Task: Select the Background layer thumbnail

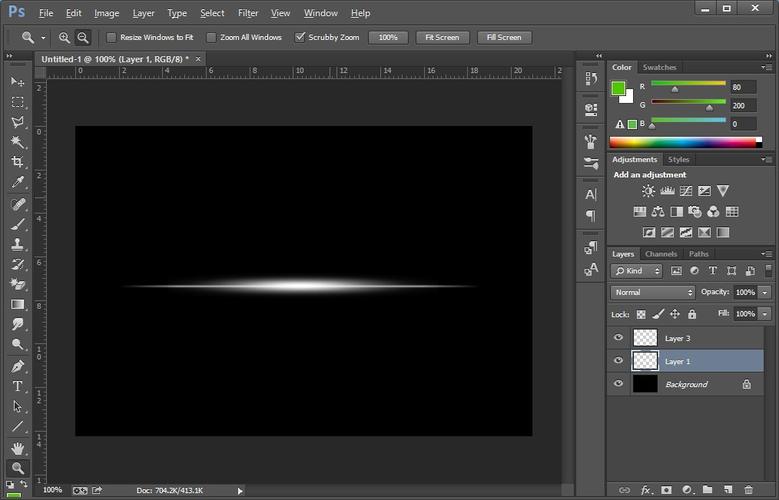Action: (x=645, y=384)
